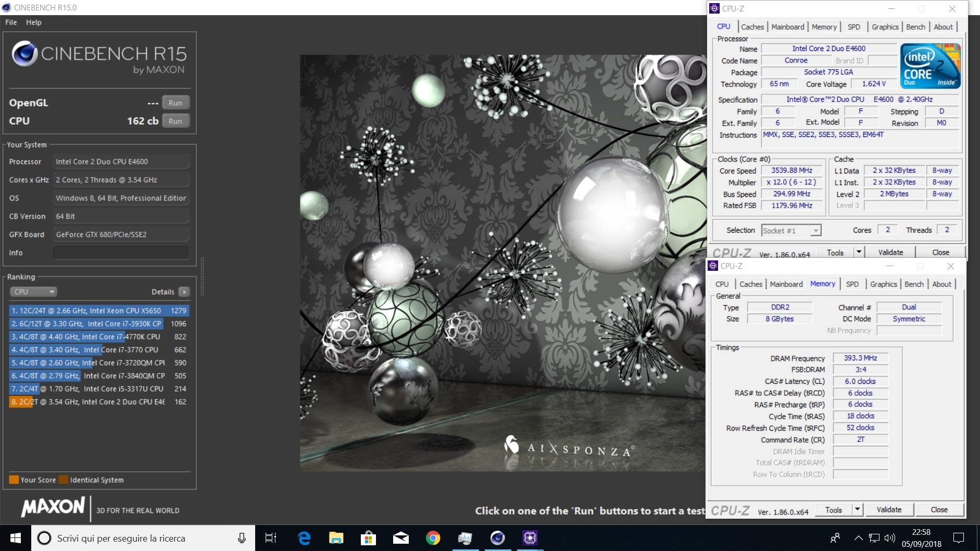Open Graphics tab in lower CPU-Z window
980x551 pixels.
[x=884, y=284]
